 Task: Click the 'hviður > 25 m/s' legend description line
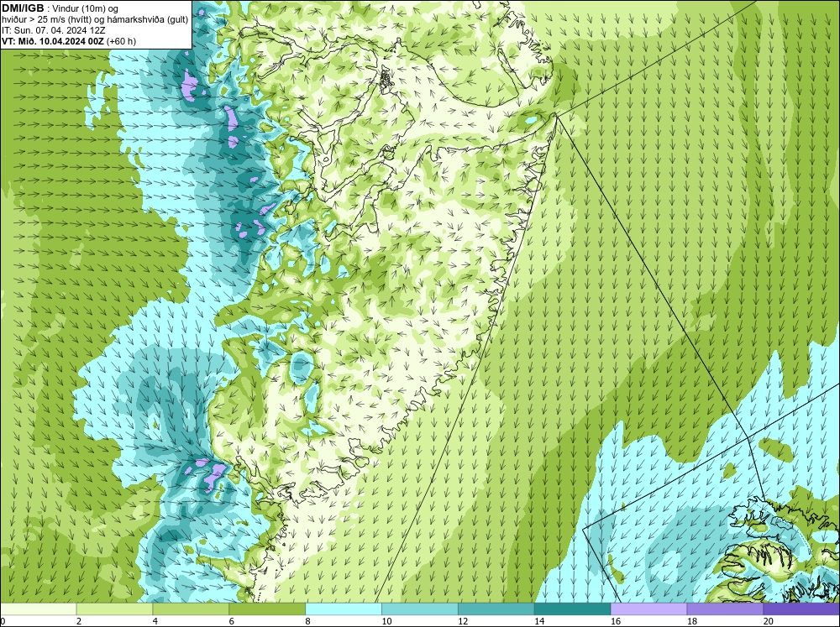coord(95,19)
